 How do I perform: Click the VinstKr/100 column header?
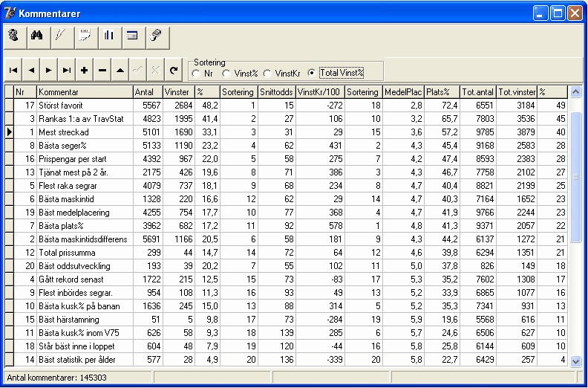320,92
